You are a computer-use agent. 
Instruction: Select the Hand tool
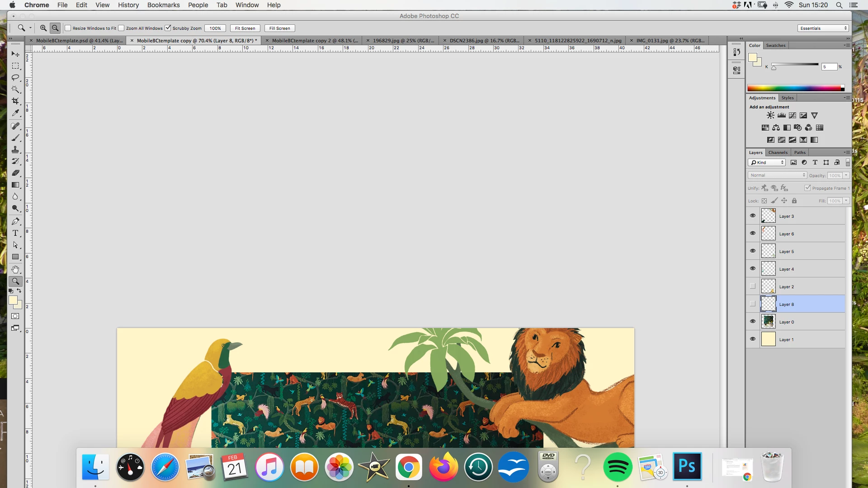[15, 269]
